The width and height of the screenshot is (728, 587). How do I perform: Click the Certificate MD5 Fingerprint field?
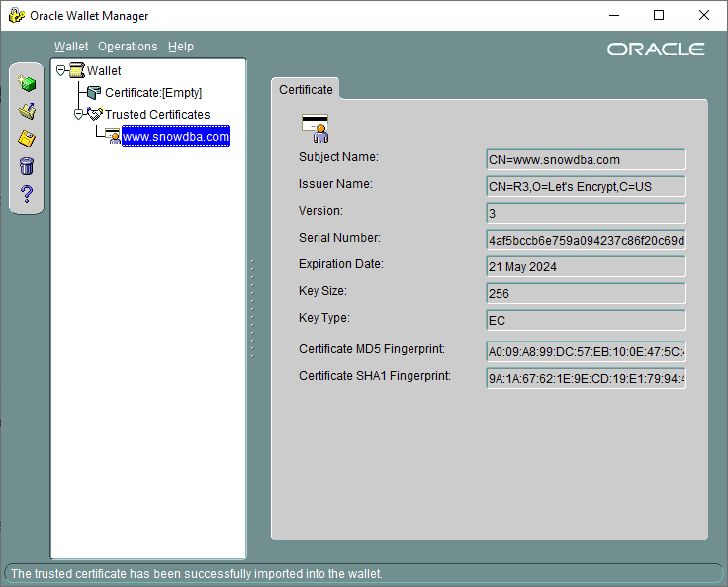586,351
